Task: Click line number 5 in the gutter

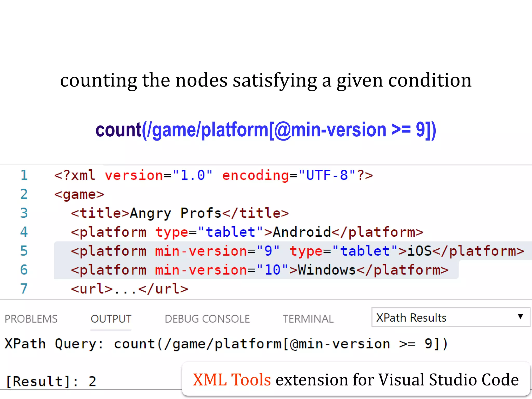Action: (x=24, y=251)
